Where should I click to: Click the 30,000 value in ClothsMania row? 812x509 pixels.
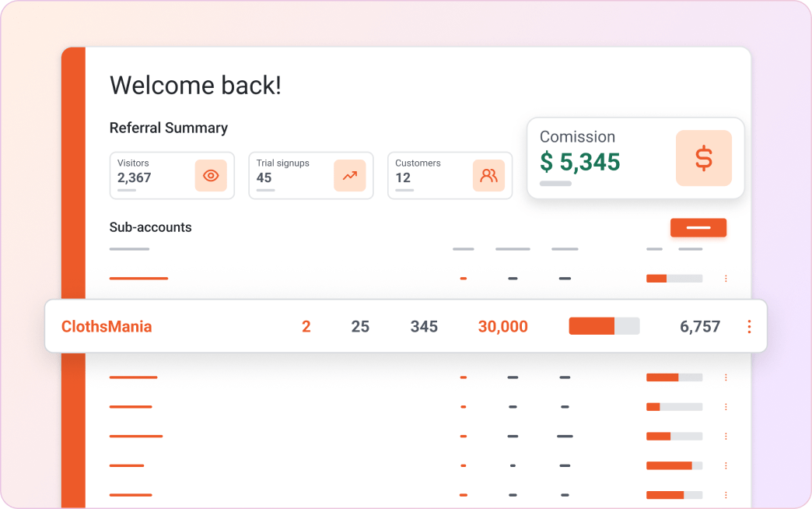pos(502,327)
